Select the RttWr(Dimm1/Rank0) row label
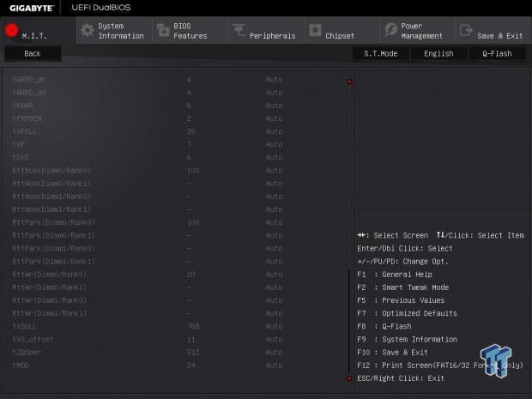The height and width of the screenshot is (399, 532). (50, 300)
